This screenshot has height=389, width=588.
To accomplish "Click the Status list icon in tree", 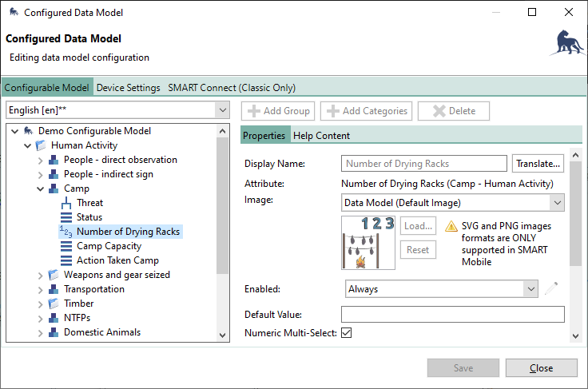I will (x=66, y=217).
